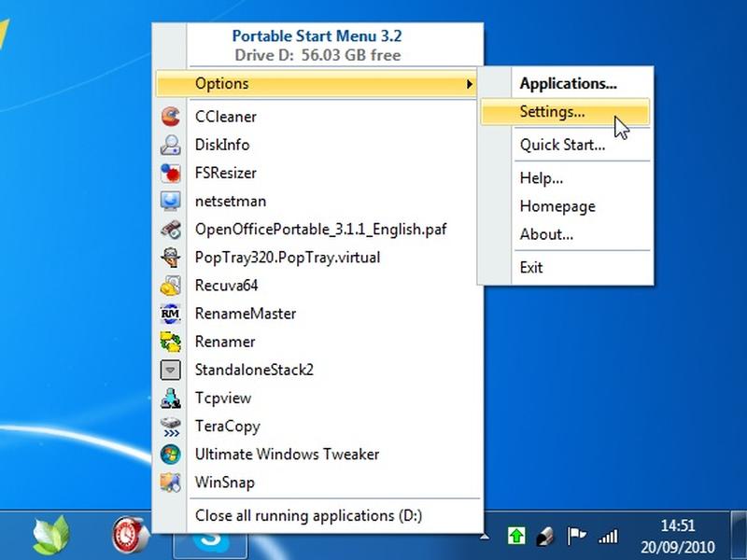The image size is (747, 560).
Task: Click the Portable Start Menu 3.2 title
Action: coord(317,36)
